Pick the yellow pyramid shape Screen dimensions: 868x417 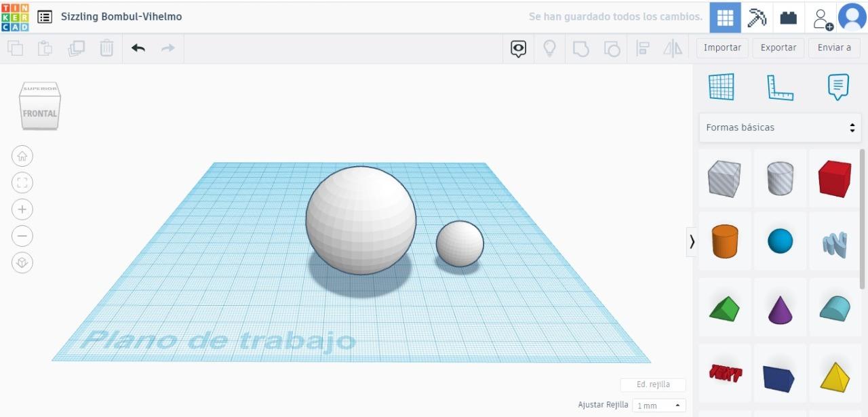coord(835,376)
